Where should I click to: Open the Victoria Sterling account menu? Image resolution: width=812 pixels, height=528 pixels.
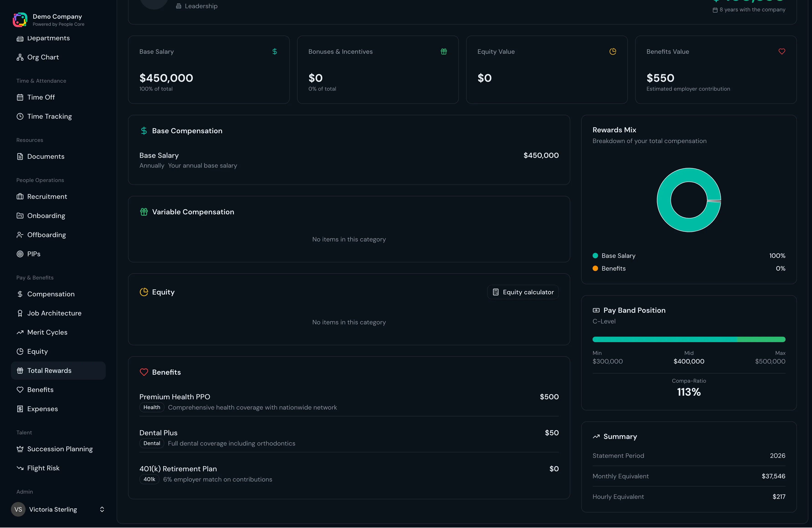pyautogui.click(x=53, y=509)
